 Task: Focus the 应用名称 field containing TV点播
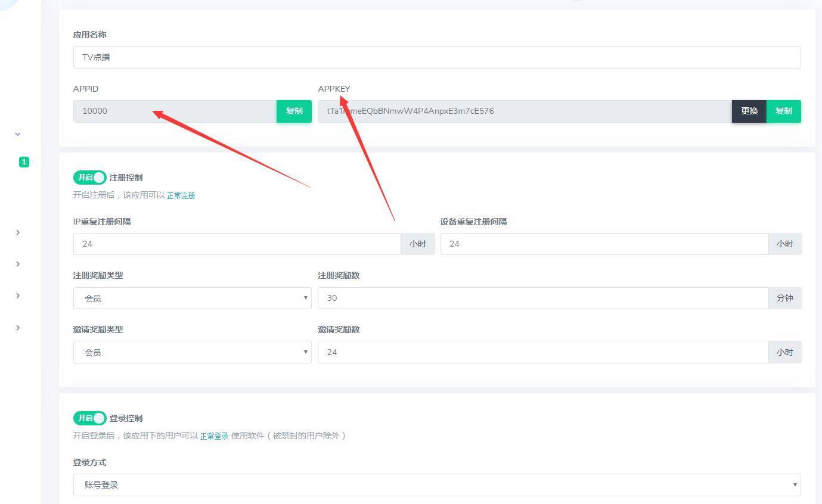click(x=437, y=57)
